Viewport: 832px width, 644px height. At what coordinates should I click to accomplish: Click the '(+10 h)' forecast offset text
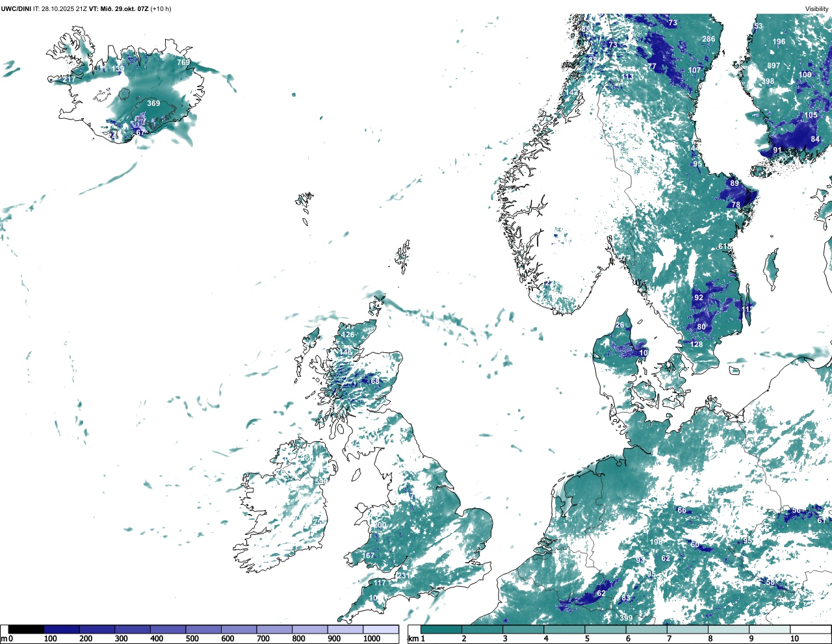(x=161, y=9)
